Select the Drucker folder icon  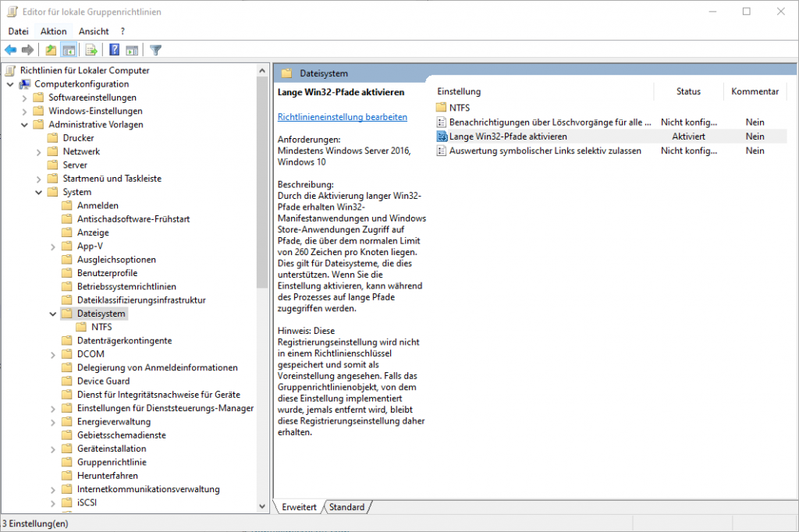(52, 138)
